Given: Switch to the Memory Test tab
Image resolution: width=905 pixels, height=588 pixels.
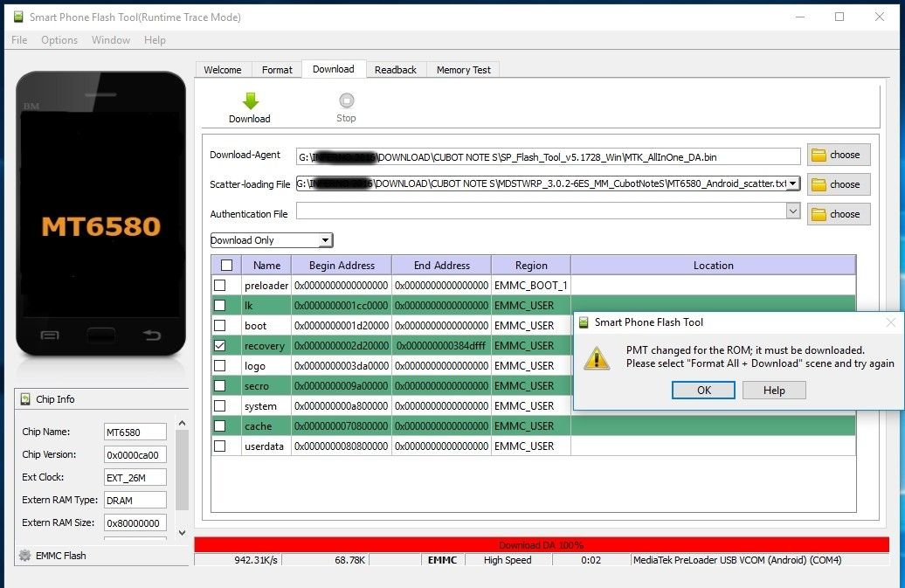Looking at the screenshot, I should click(x=464, y=70).
